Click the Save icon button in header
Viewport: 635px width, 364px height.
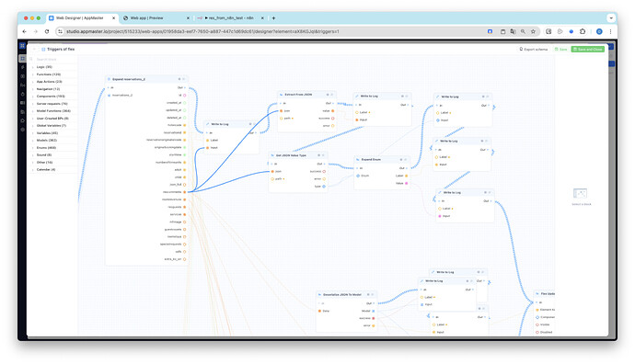560,50
